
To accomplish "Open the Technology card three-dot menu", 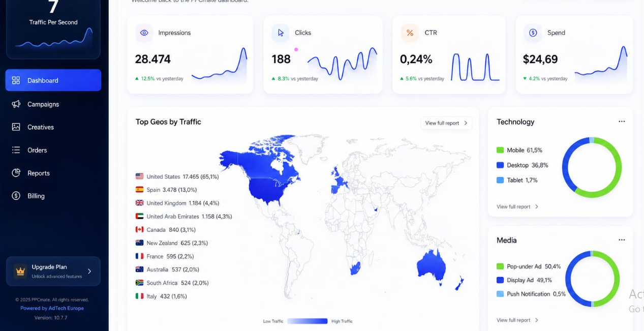I will click(x=622, y=122).
